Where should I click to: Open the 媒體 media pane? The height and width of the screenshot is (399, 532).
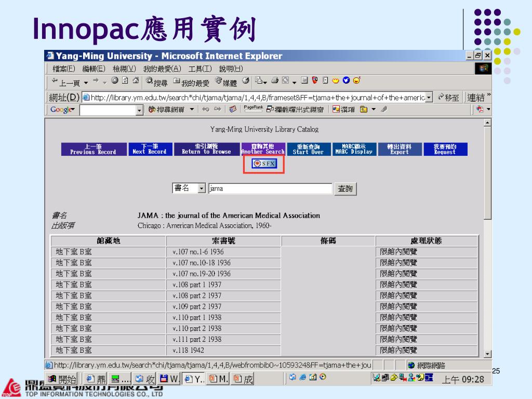click(226, 82)
